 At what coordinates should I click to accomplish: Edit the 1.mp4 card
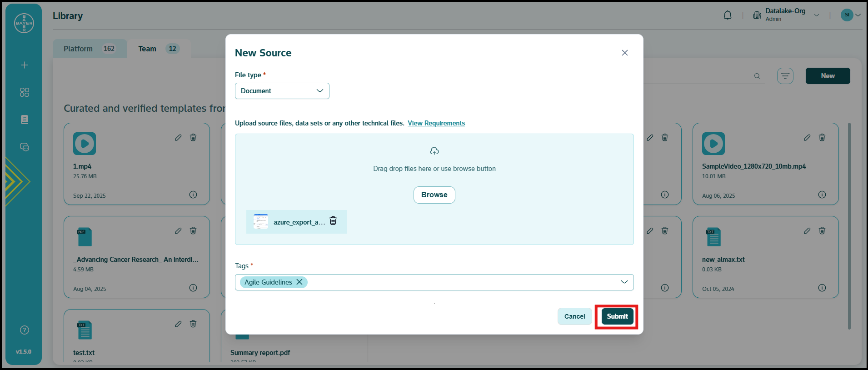pyautogui.click(x=178, y=137)
